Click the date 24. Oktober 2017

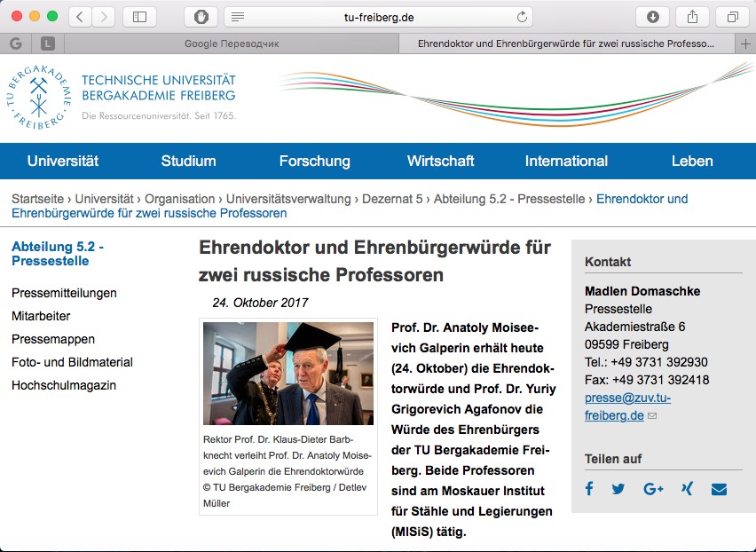260,303
